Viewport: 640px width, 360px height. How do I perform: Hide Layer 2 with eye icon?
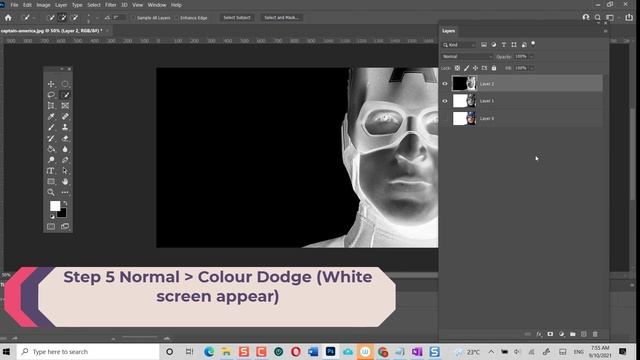(x=445, y=84)
